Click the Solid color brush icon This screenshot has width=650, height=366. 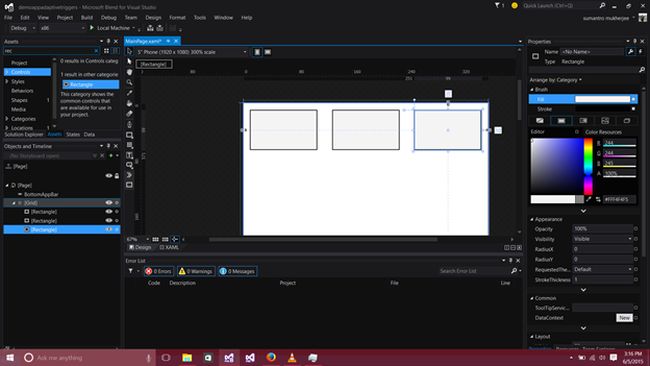click(561, 121)
